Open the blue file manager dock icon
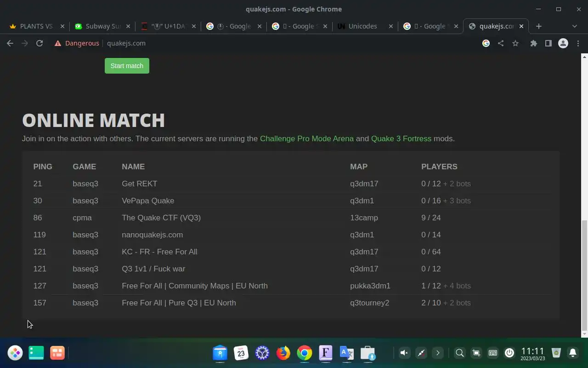Screen dimensions: 588x368 pos(220,353)
